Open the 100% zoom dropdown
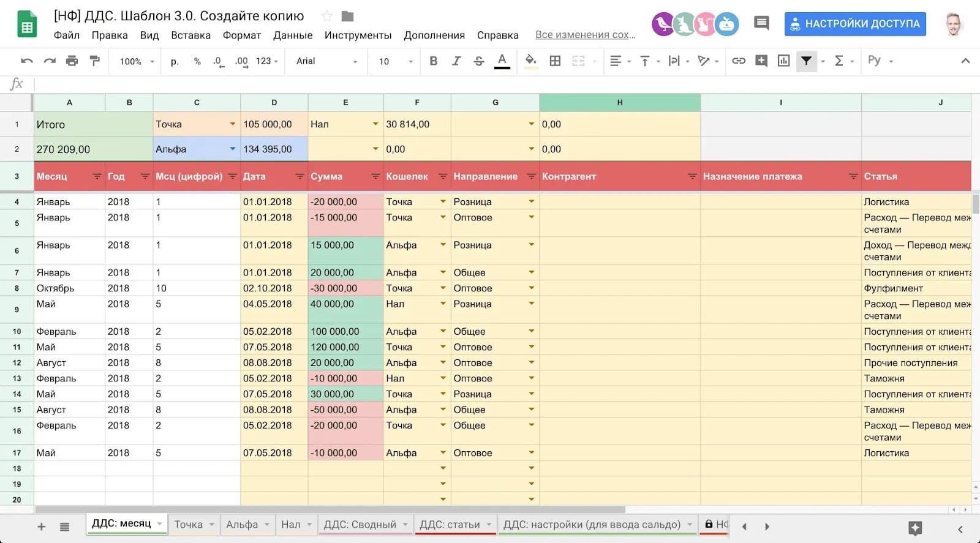The height and width of the screenshot is (543, 980). pos(136,61)
